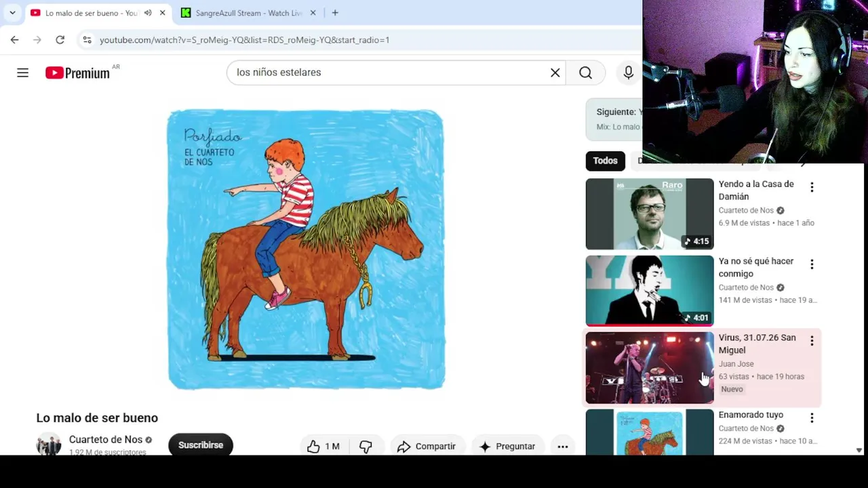Clear the search box with the X
The width and height of the screenshot is (868, 488).
[555, 73]
